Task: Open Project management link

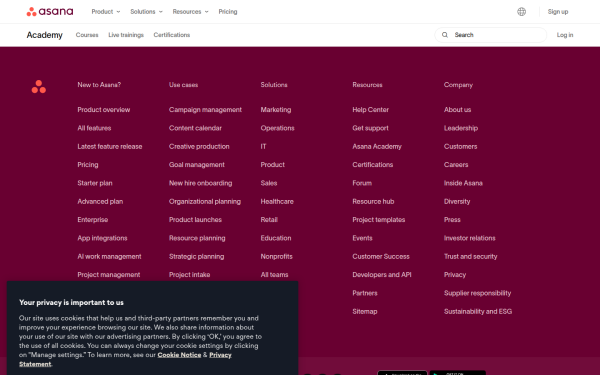Action: coord(109,275)
